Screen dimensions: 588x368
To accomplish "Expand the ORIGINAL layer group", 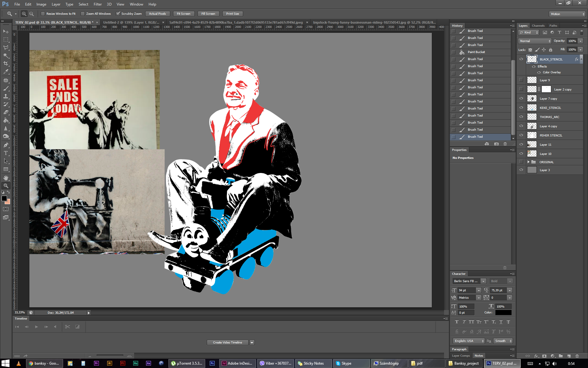I will click(x=528, y=162).
